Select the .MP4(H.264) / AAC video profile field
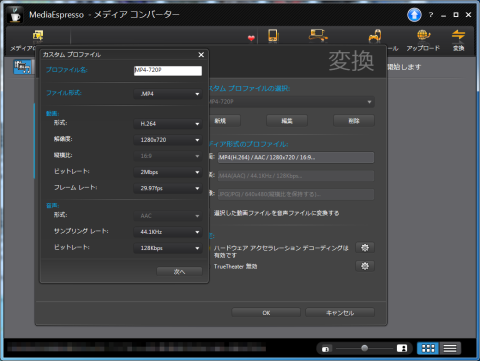480x361 pixels. [296, 157]
